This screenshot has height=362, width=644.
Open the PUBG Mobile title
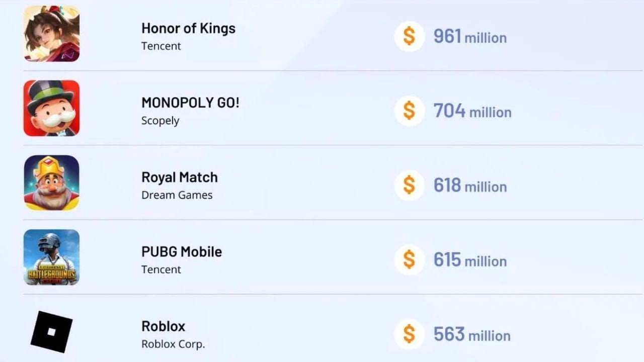[182, 251]
